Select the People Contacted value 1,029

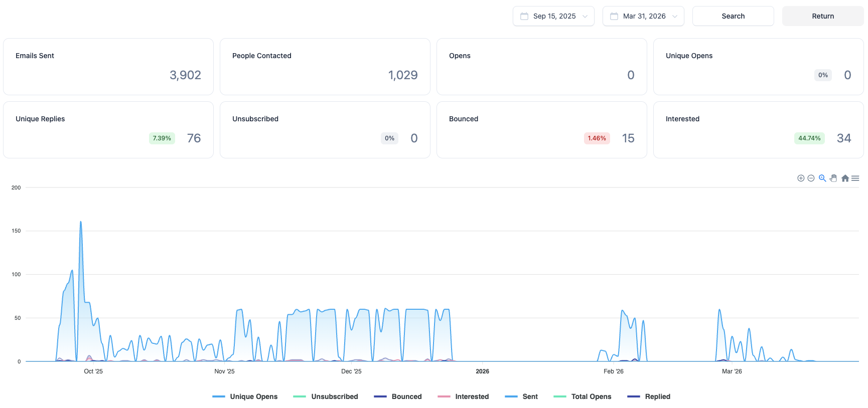[403, 75]
